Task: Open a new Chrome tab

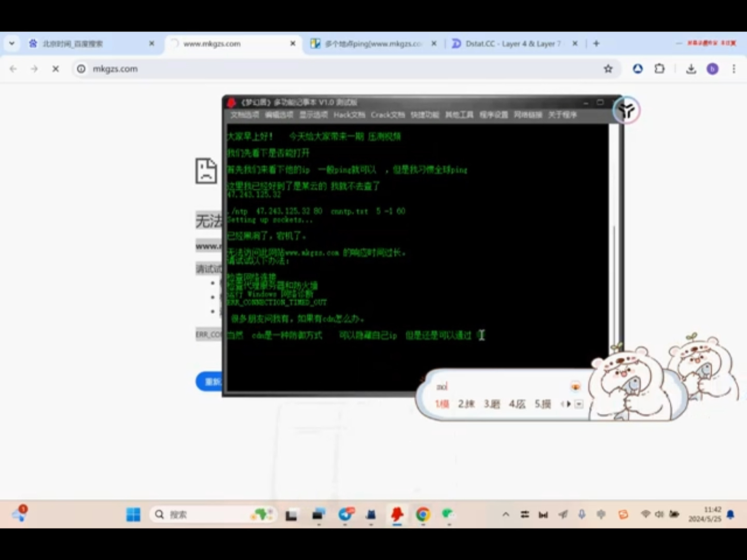Action: coord(596,44)
